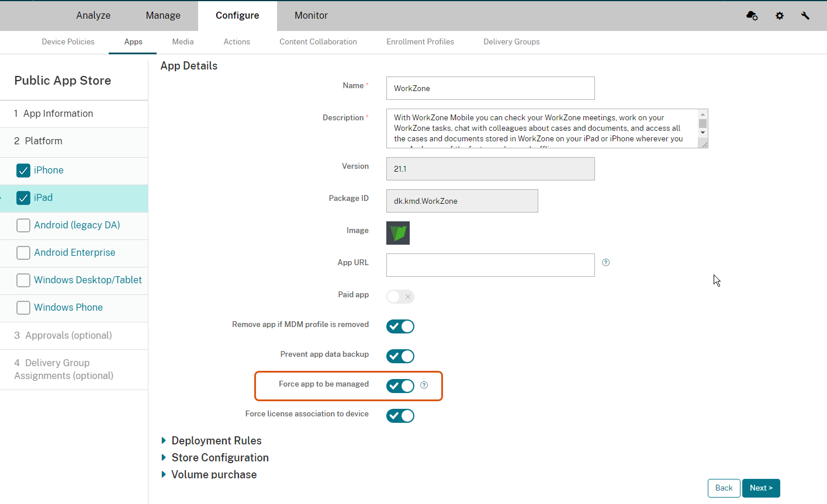The height and width of the screenshot is (504, 827).
Task: Go to step 1 App Information
Action: [x=74, y=114]
